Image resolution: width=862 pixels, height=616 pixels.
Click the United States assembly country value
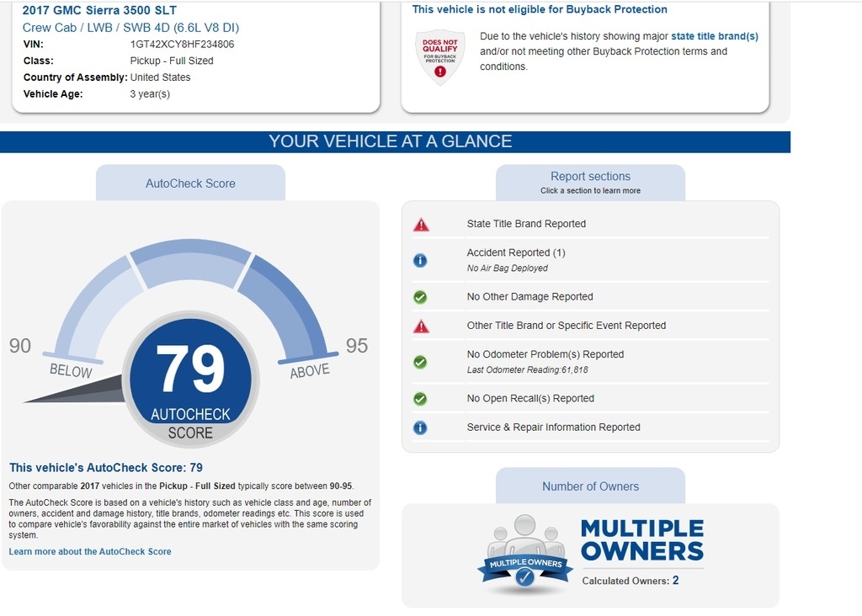(x=160, y=77)
